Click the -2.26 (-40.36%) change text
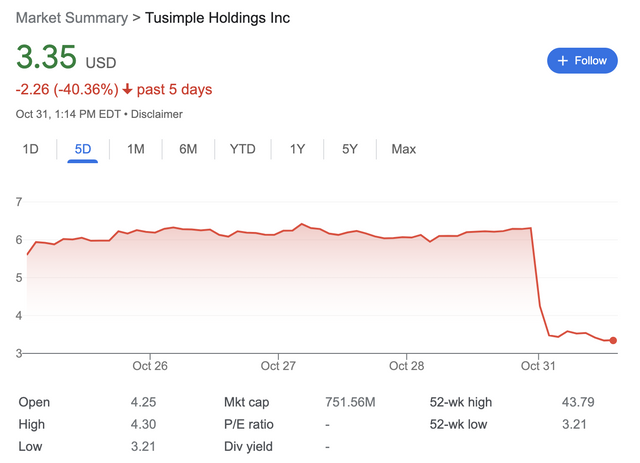 click(67, 89)
